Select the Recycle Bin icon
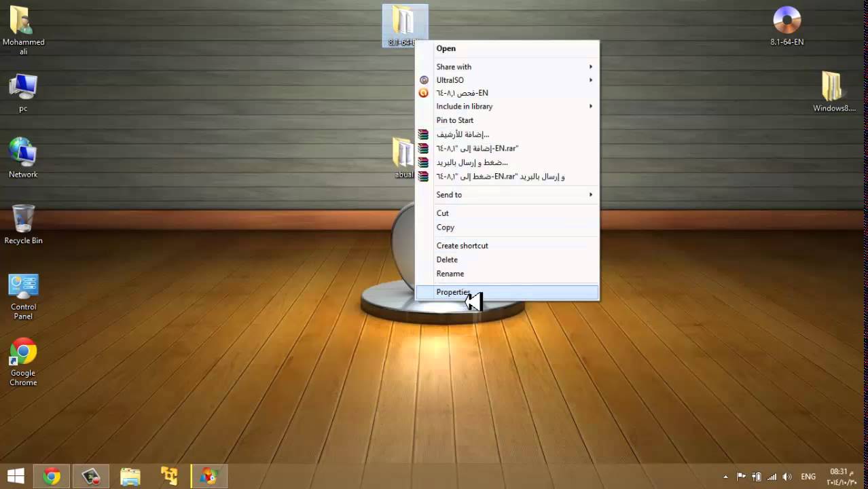 23,224
